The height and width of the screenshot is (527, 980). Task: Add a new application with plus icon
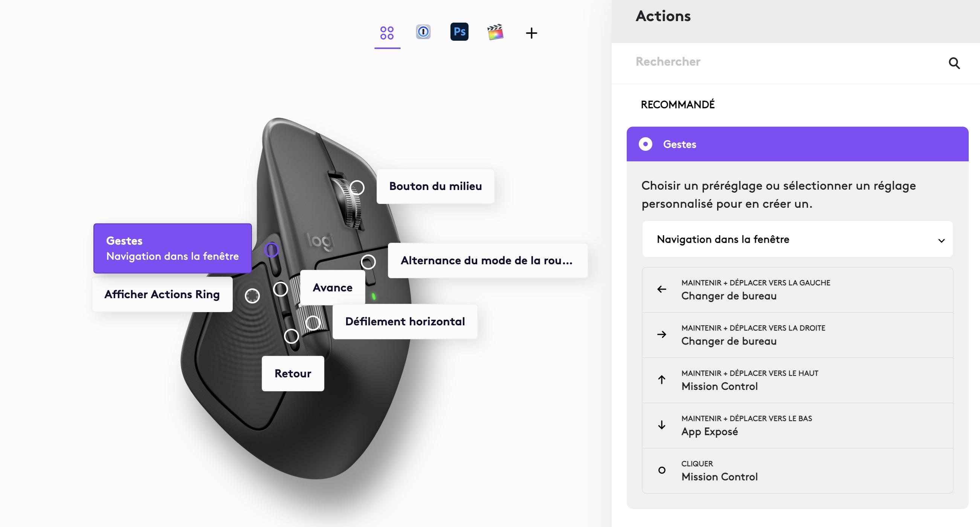click(x=531, y=33)
